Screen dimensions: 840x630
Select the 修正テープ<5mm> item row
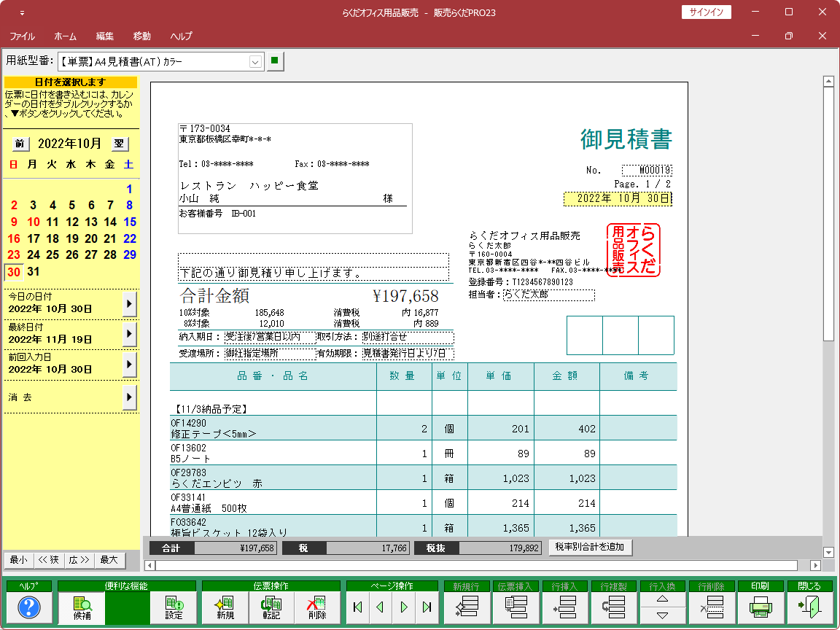423,429
